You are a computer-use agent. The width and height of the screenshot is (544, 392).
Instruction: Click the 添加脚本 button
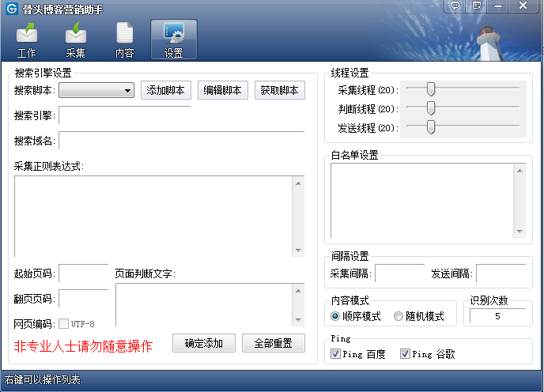click(x=166, y=90)
